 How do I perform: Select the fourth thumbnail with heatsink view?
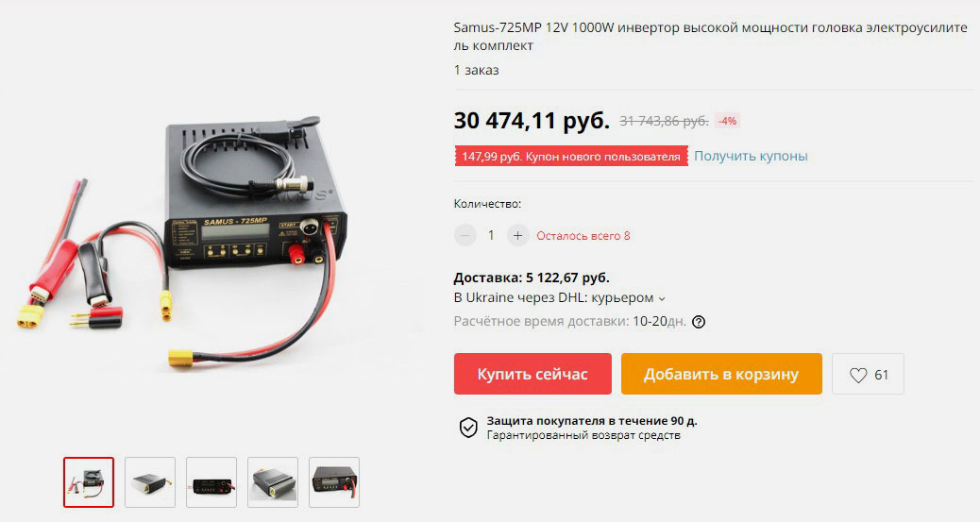point(273,482)
